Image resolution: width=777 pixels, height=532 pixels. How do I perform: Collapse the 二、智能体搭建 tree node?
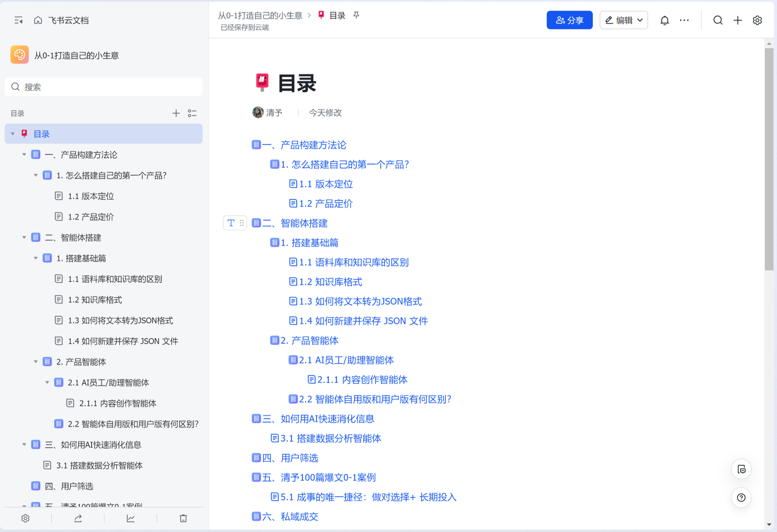[24, 237]
